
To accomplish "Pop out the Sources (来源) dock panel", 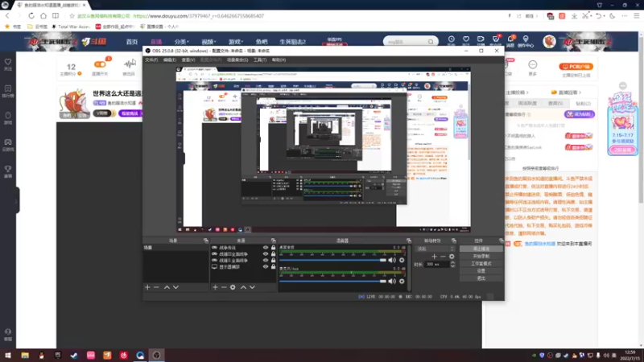I will click(273, 241).
